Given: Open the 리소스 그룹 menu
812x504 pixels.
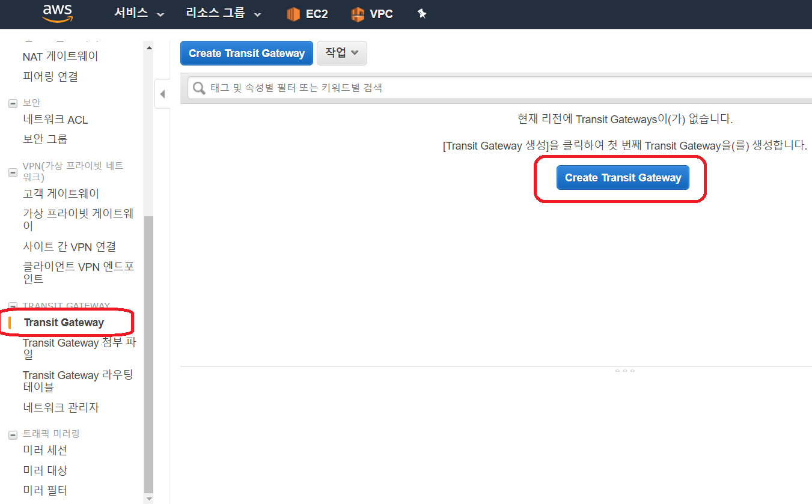Looking at the screenshot, I should pyautogui.click(x=224, y=14).
